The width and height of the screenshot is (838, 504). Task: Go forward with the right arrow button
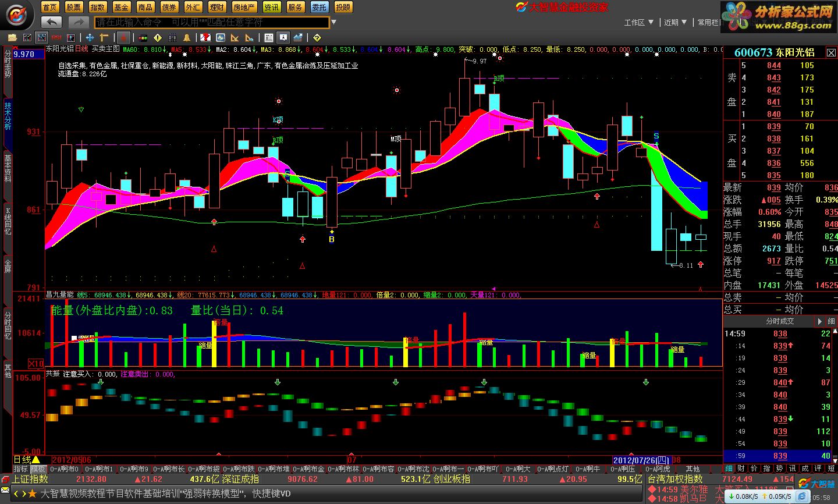(x=78, y=22)
